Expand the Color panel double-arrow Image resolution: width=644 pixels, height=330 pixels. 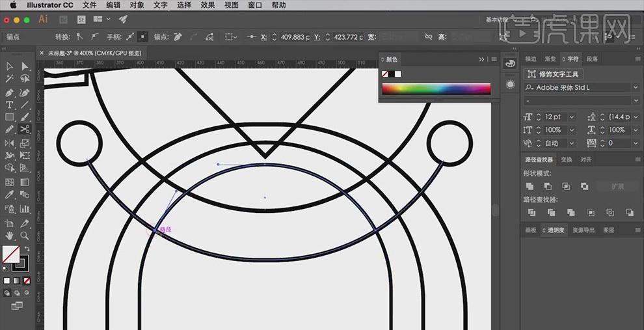(481, 60)
